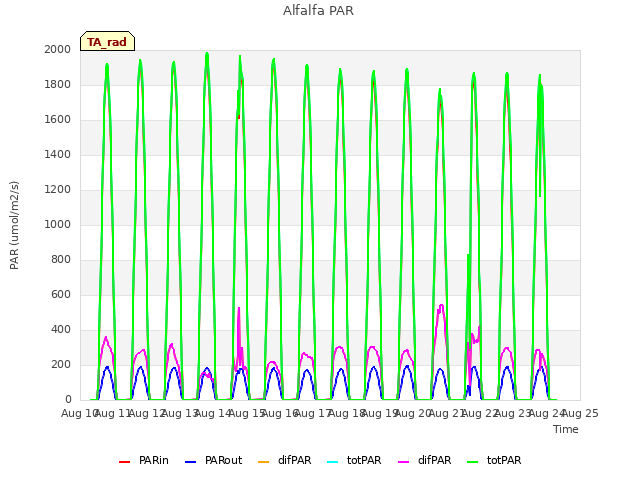Click the Alfalfa PAR chart title

pyautogui.click(x=318, y=11)
